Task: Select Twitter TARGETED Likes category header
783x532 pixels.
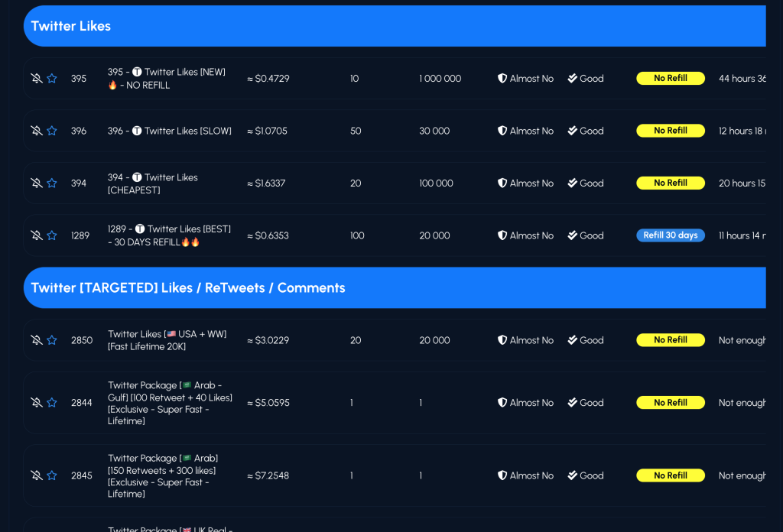Action: tap(395, 288)
